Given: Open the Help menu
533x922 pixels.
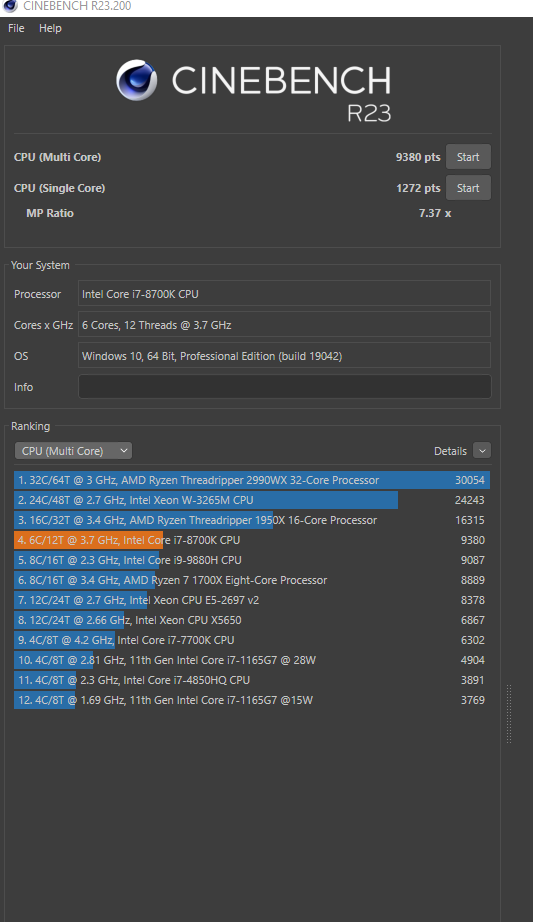Looking at the screenshot, I should (50, 28).
